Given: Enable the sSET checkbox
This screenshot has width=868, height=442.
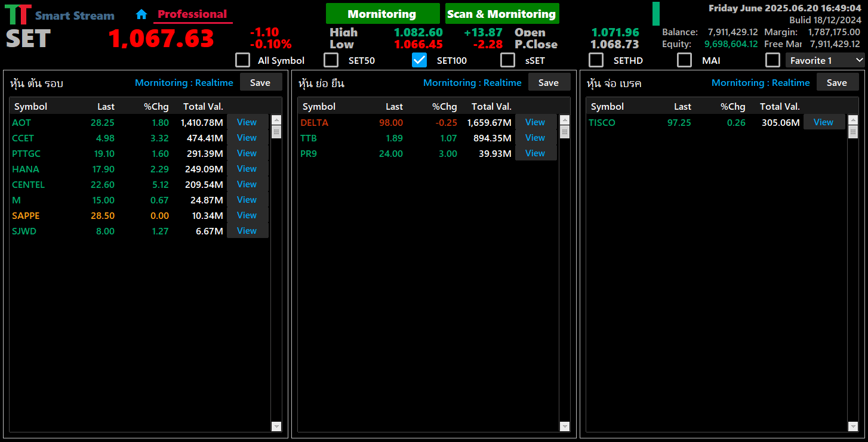Looking at the screenshot, I should click(x=508, y=60).
